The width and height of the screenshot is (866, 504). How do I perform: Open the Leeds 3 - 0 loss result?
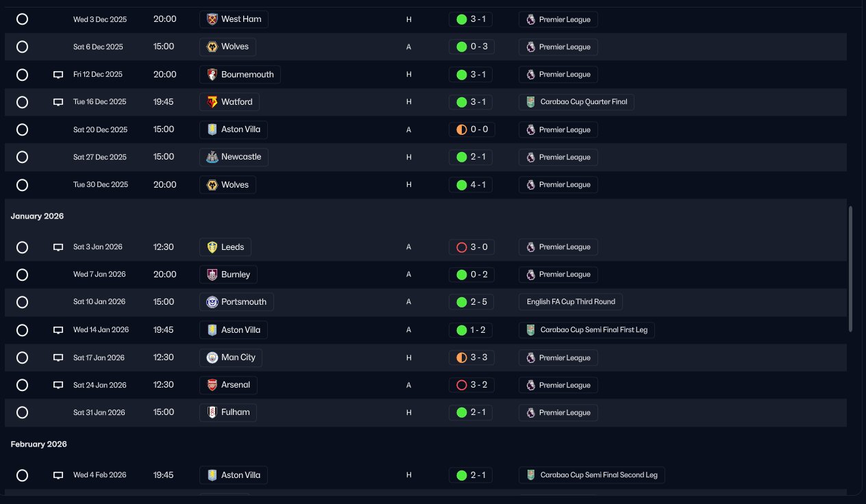click(471, 247)
